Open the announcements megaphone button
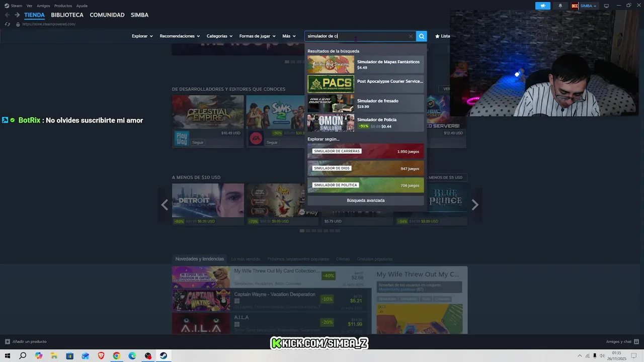 [543, 6]
